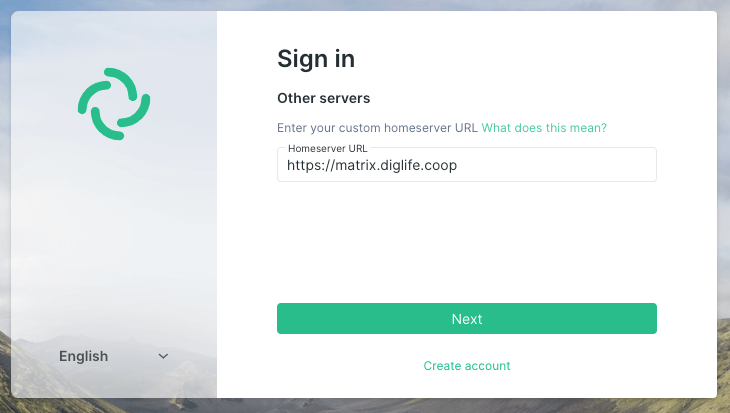Image resolution: width=730 pixels, height=413 pixels.
Task: Click the floating "Homeserver URL" field label
Action: [x=328, y=149]
